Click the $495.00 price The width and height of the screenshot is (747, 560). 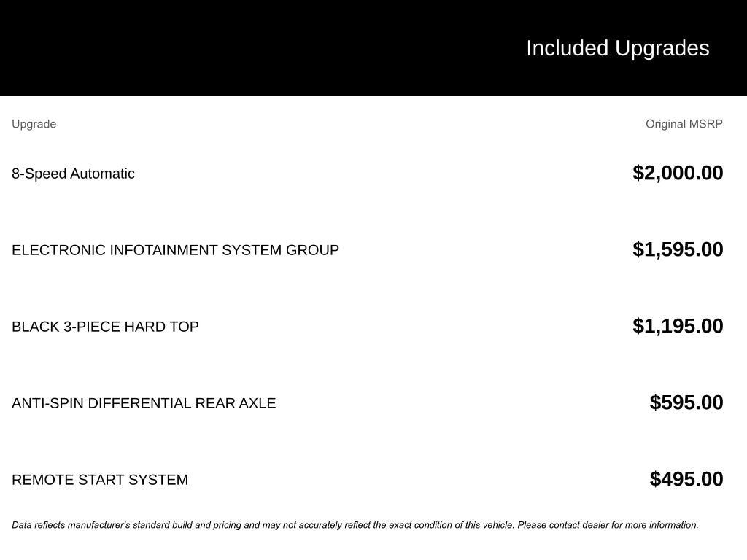pos(686,479)
